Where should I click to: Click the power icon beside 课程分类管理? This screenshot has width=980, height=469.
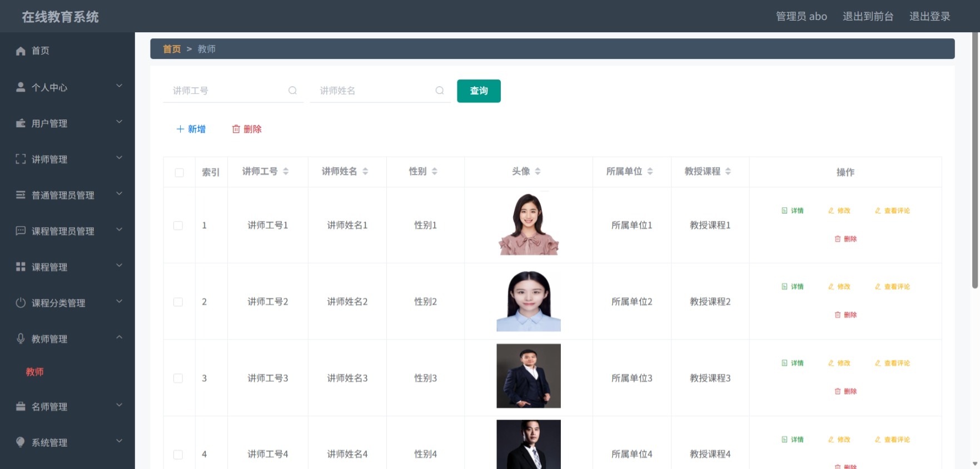(x=21, y=303)
